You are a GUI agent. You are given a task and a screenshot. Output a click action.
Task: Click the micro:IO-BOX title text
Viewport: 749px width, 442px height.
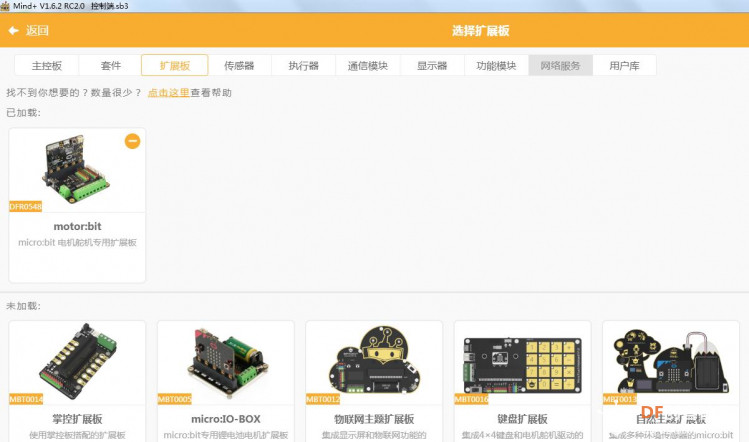click(x=226, y=419)
